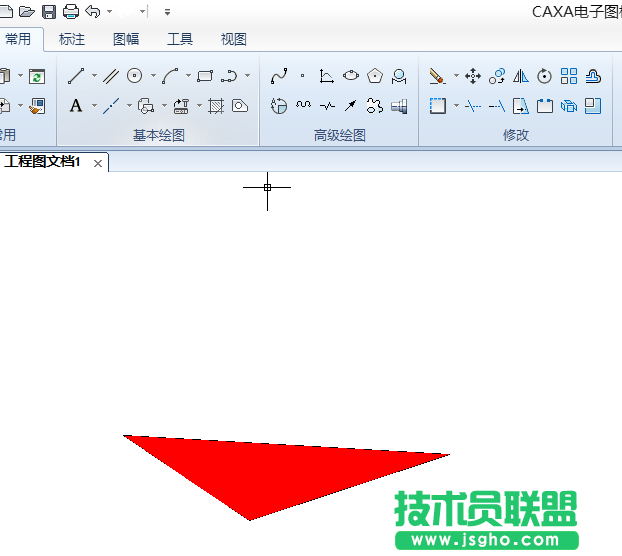Select the Rotate tool

pos(544,76)
